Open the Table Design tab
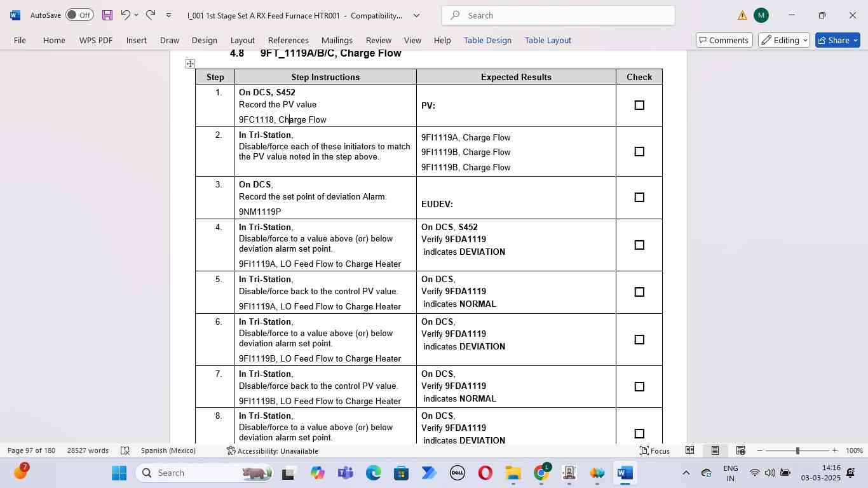This screenshot has height=488, width=868. pos(487,40)
